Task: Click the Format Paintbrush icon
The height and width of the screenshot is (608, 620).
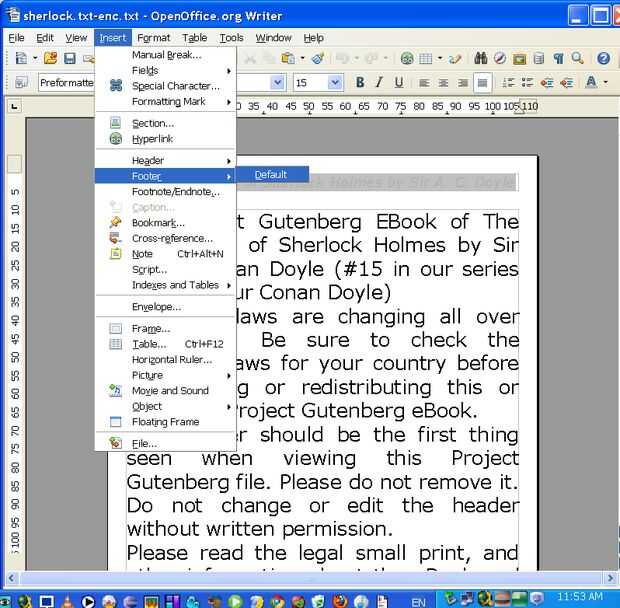Action: (x=318, y=58)
